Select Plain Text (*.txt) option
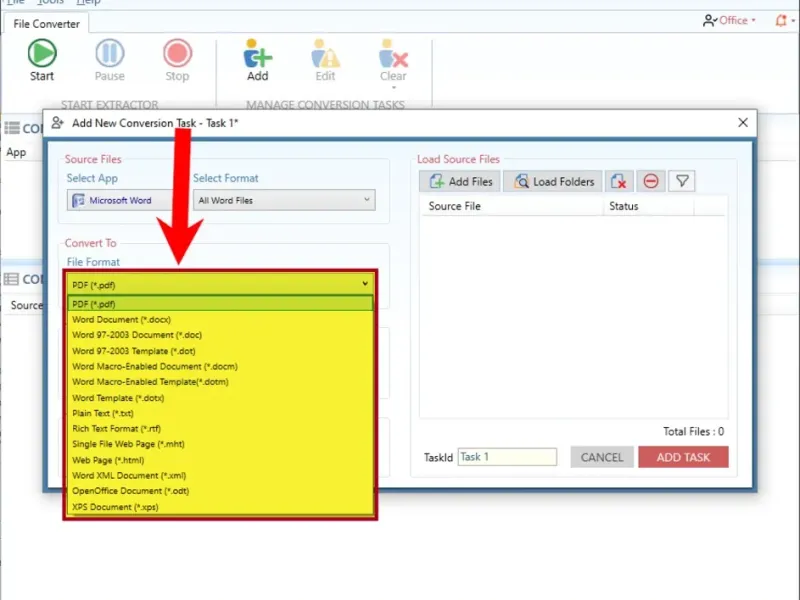Viewport: 800px width, 600px height. (220, 413)
